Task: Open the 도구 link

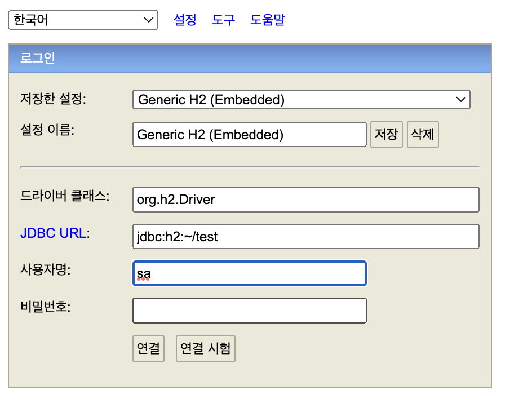Action: click(223, 20)
